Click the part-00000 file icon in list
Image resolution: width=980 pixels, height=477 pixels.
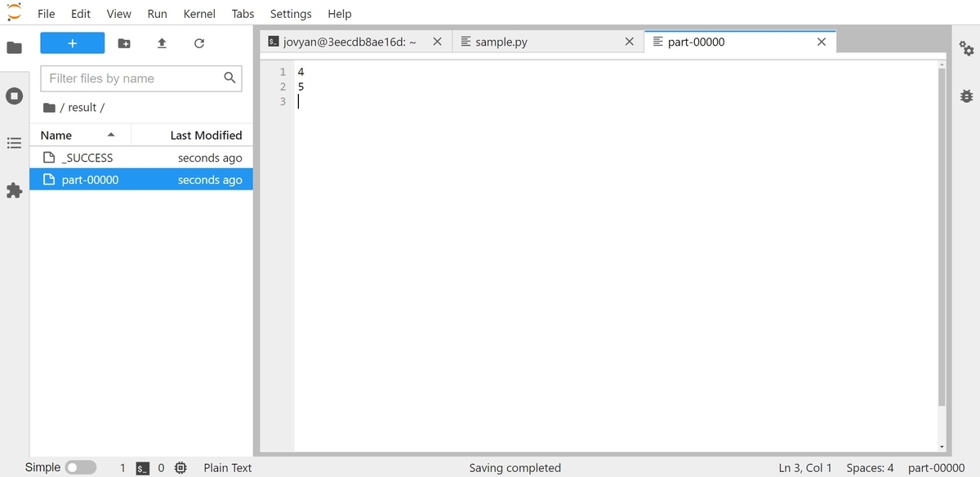pyautogui.click(x=49, y=180)
